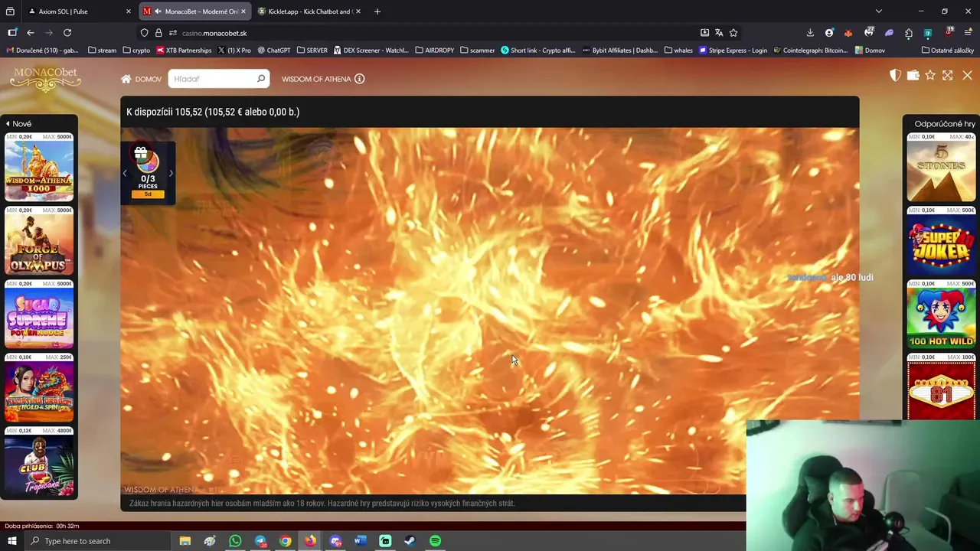Image resolution: width=980 pixels, height=551 pixels.
Task: Add game to favorites with star icon
Action: click(x=930, y=75)
